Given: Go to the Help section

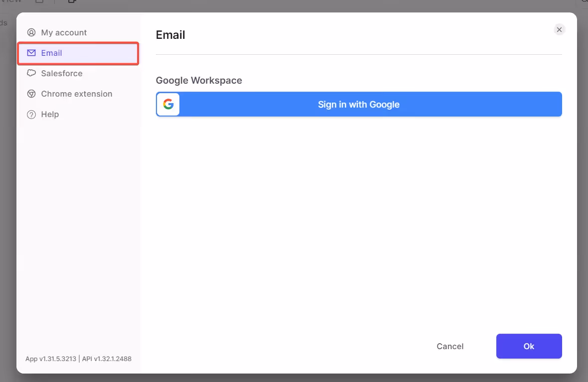Looking at the screenshot, I should pos(49,114).
